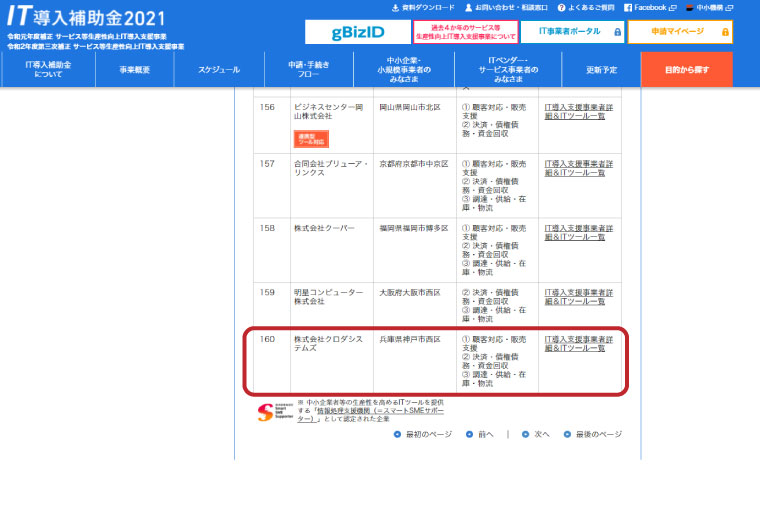
Task: Select address 京都府京都市中京区
Action: [414, 164]
